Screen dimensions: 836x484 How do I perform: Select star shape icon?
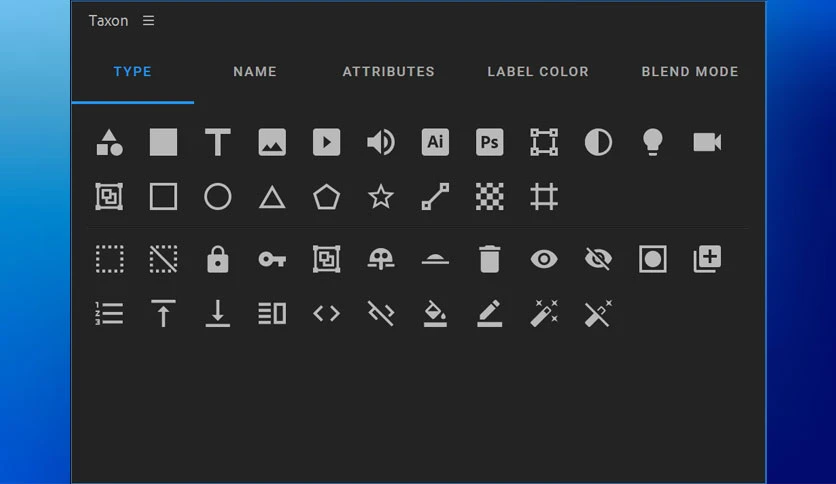point(381,196)
